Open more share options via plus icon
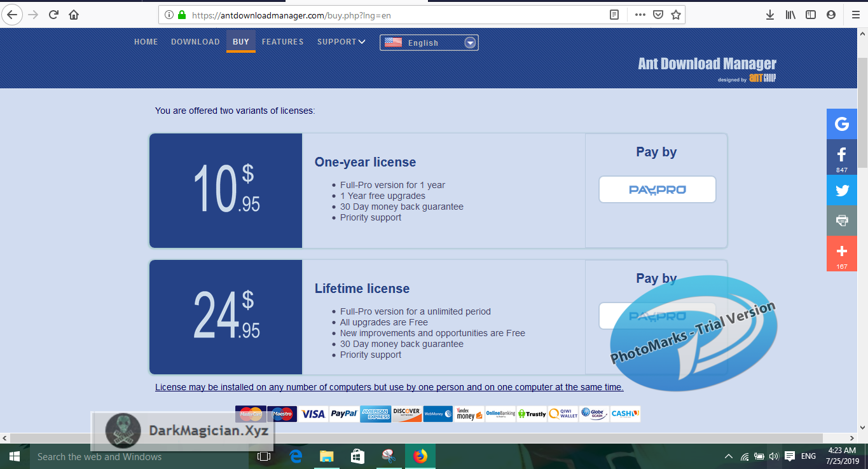 click(842, 254)
